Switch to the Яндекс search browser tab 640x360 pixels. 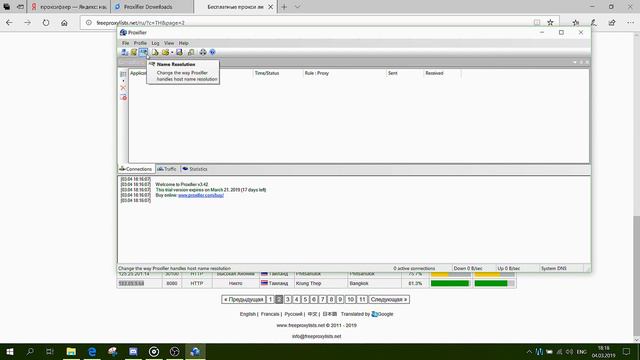click(x=68, y=7)
